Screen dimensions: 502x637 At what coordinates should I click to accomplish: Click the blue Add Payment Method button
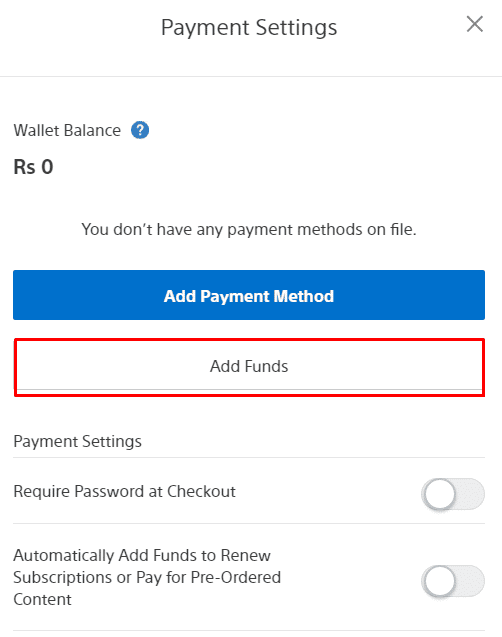tap(249, 295)
